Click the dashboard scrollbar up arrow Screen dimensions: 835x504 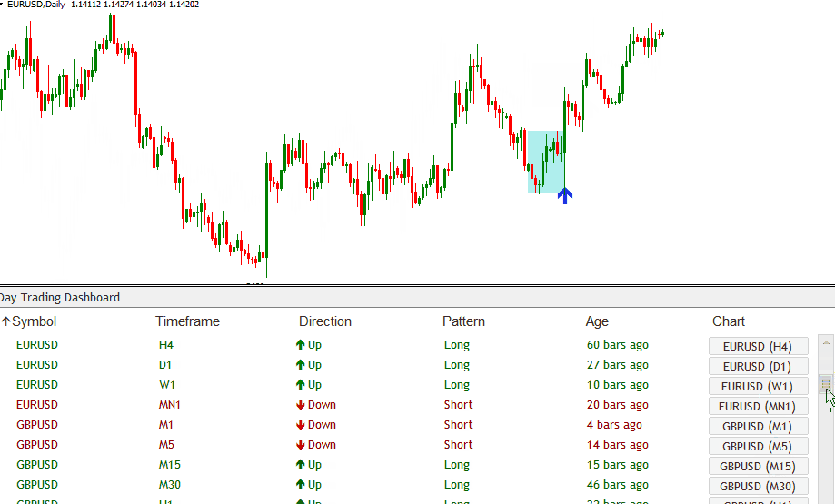pyautogui.click(x=826, y=342)
